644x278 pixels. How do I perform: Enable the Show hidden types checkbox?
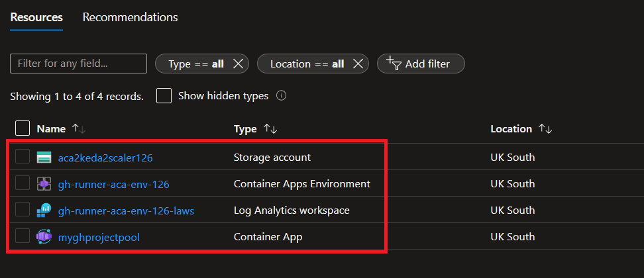[x=164, y=96]
